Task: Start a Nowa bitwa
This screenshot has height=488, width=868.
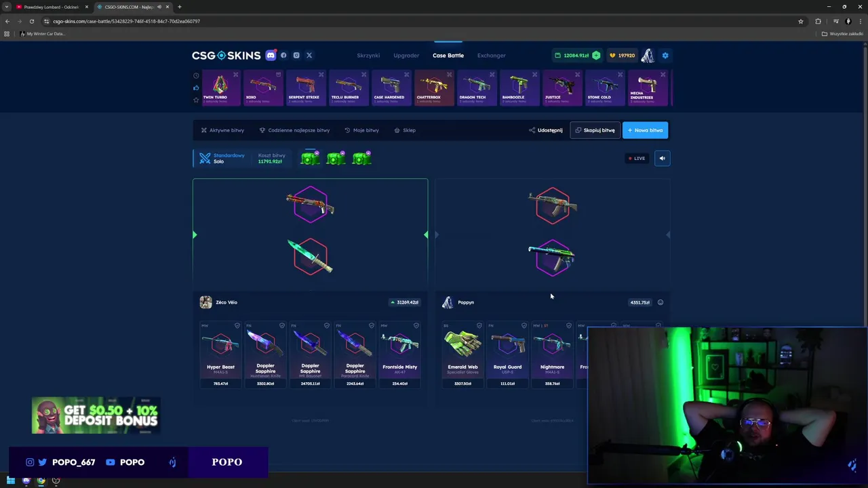Action: [646, 130]
